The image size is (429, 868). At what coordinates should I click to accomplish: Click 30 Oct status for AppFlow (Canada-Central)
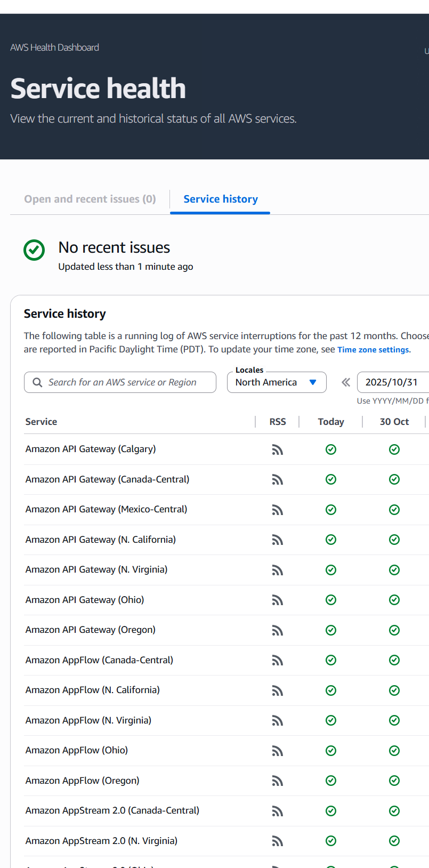coord(394,660)
